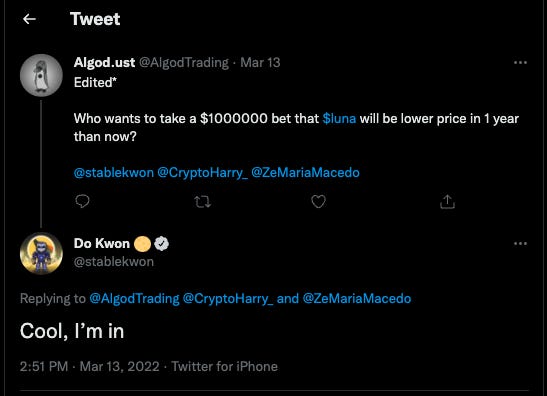Open the $luna cashtag link

[339, 119]
